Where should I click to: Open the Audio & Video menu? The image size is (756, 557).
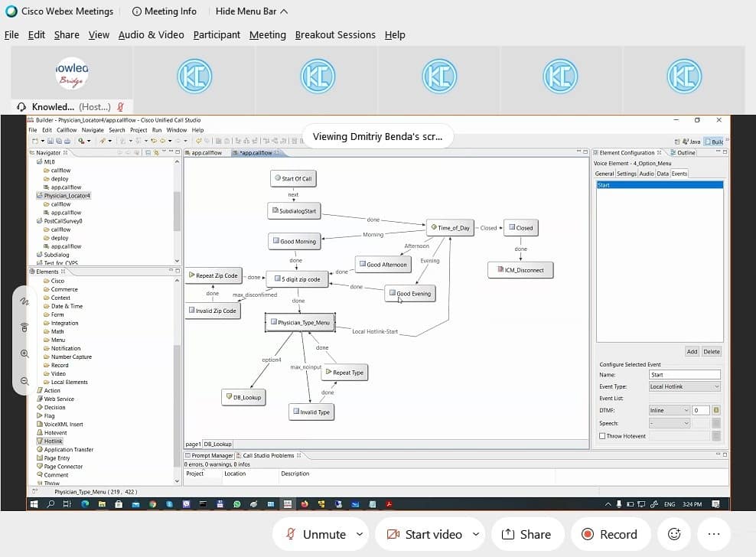pyautogui.click(x=151, y=34)
